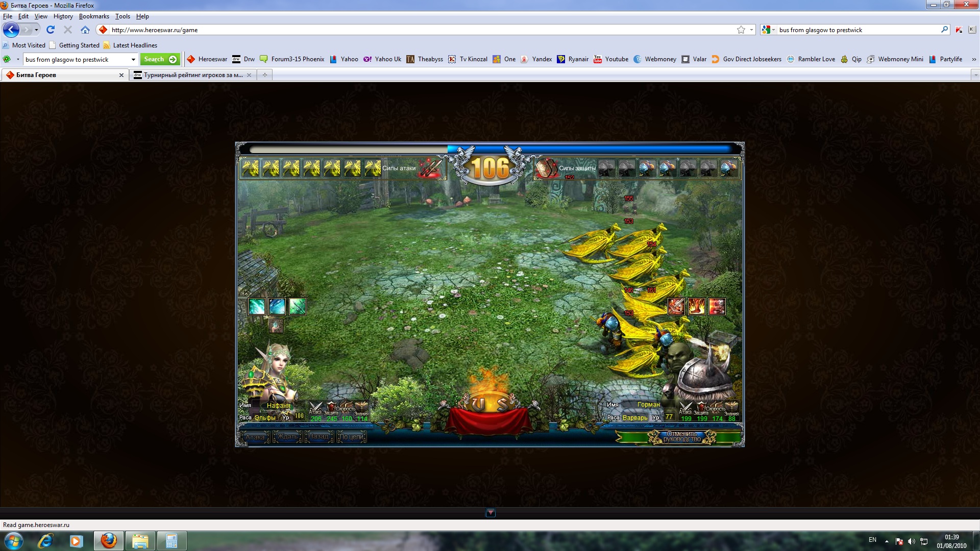Click the Getting Started bookmark

click(75, 45)
